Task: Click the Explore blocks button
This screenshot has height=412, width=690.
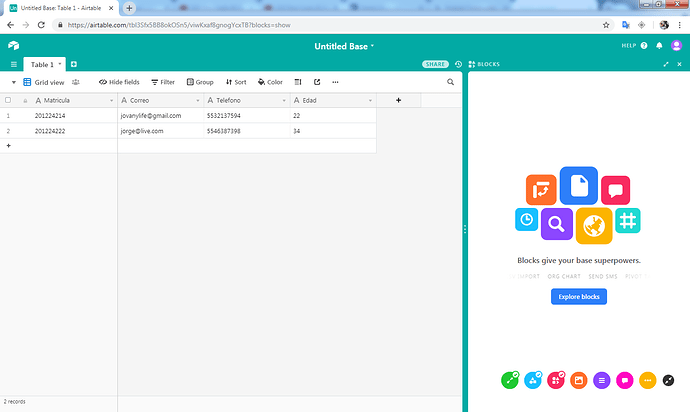Action: pos(579,296)
